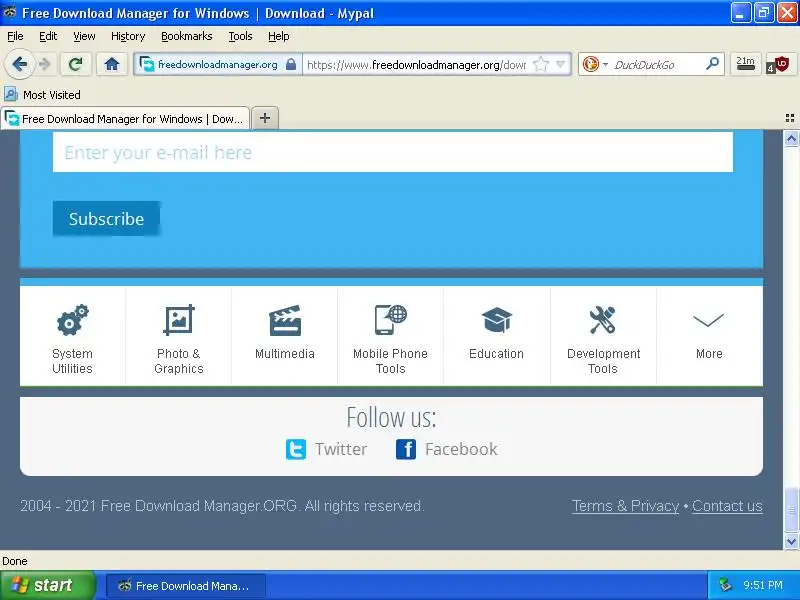800x600 pixels.
Task: Open the Multimedia clapperboard icon
Action: tap(285, 320)
